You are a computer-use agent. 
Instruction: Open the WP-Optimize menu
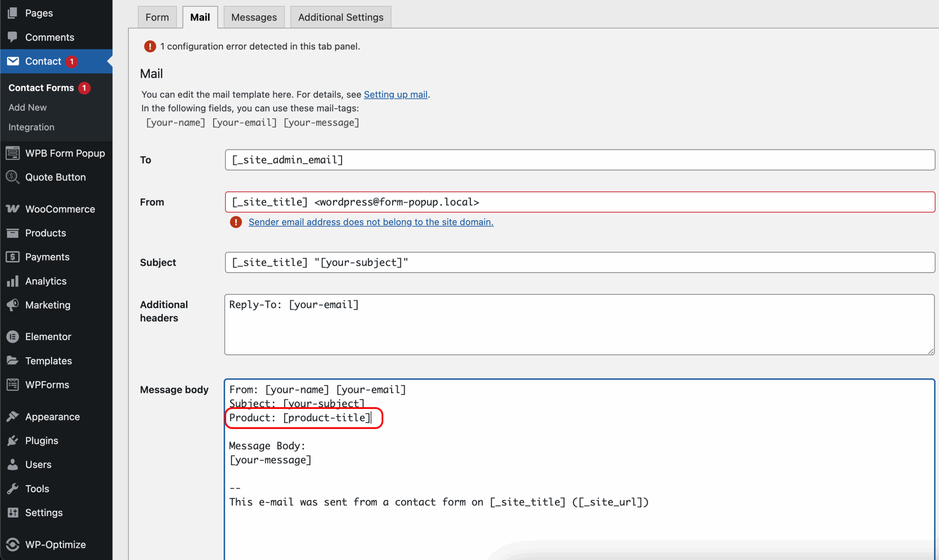56,544
